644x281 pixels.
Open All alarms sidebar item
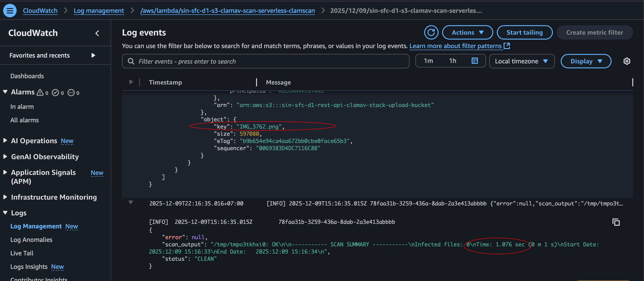click(x=25, y=120)
